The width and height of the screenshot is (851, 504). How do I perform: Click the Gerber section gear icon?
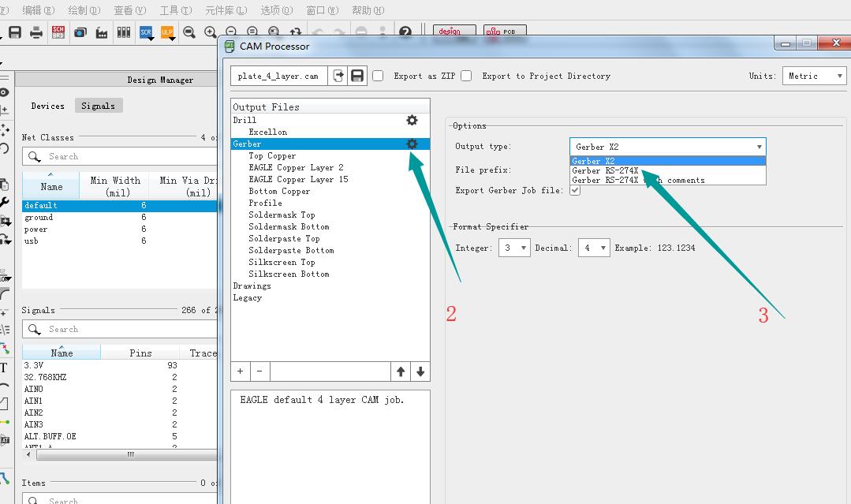[411, 144]
